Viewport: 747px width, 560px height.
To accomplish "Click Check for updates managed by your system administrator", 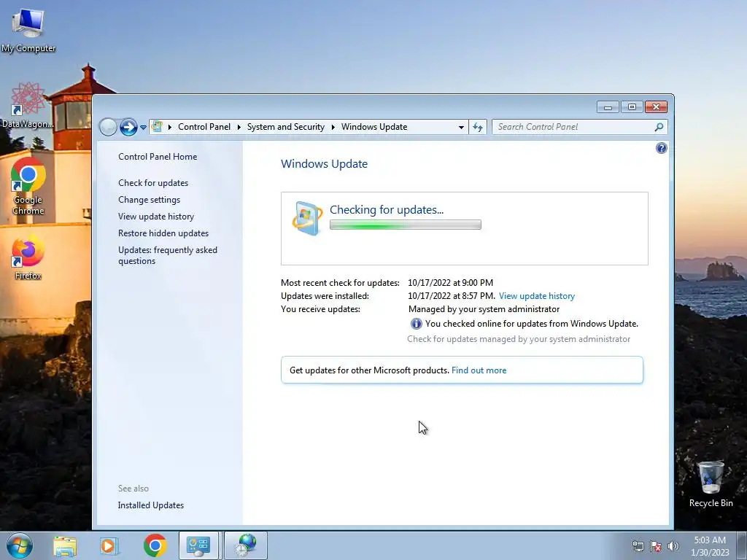I will pos(519,339).
